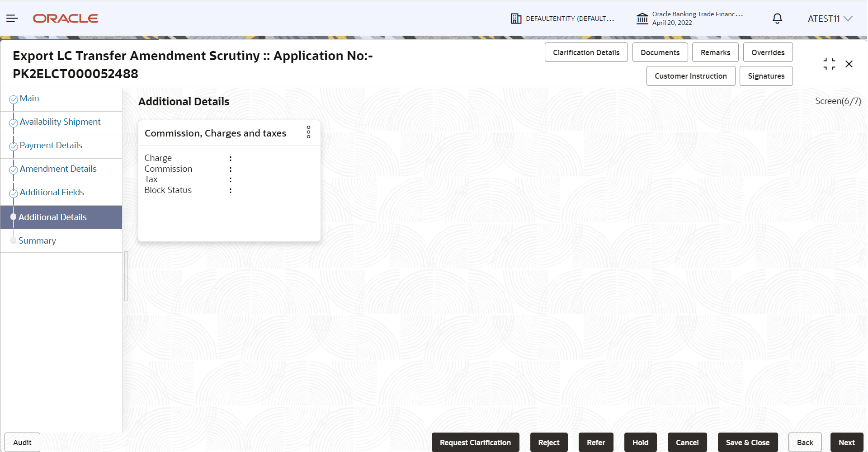Viewport: 868px width, 452px height.
Task: Click the Additional Fields checked circle
Action: 13,193
